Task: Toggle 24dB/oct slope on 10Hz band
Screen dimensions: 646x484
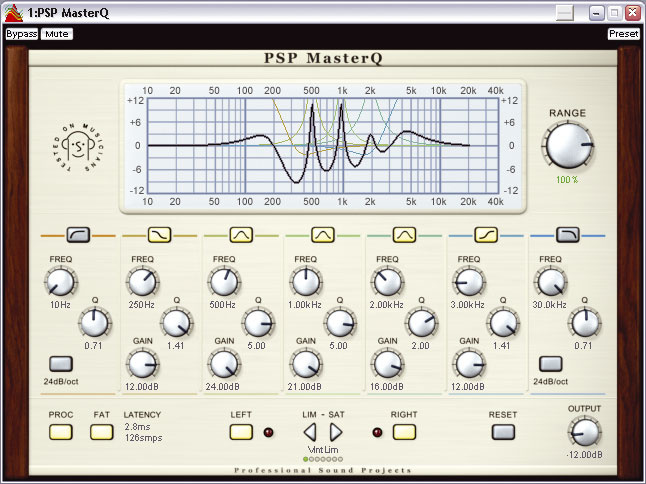Action: pyautogui.click(x=61, y=364)
